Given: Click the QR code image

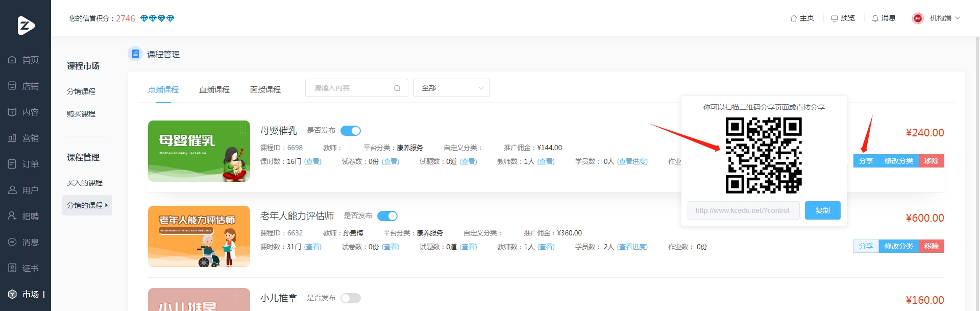Looking at the screenshot, I should click(x=764, y=156).
